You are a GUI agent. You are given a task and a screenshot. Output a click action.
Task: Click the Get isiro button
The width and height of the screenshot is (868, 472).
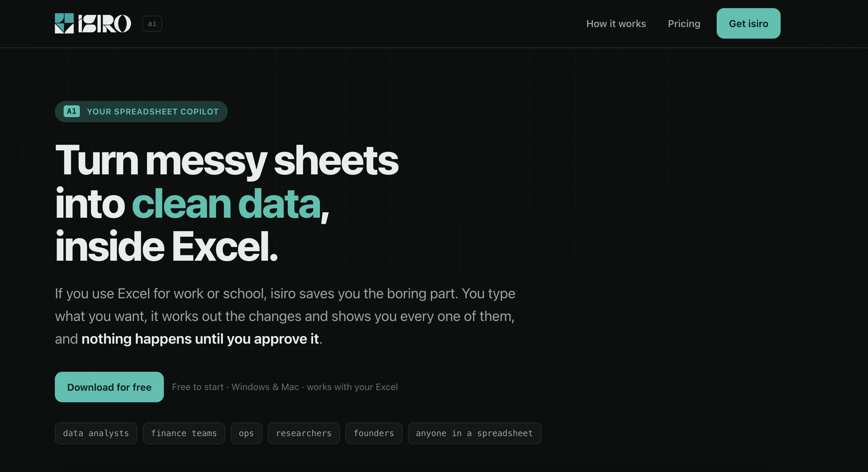pyautogui.click(x=748, y=23)
